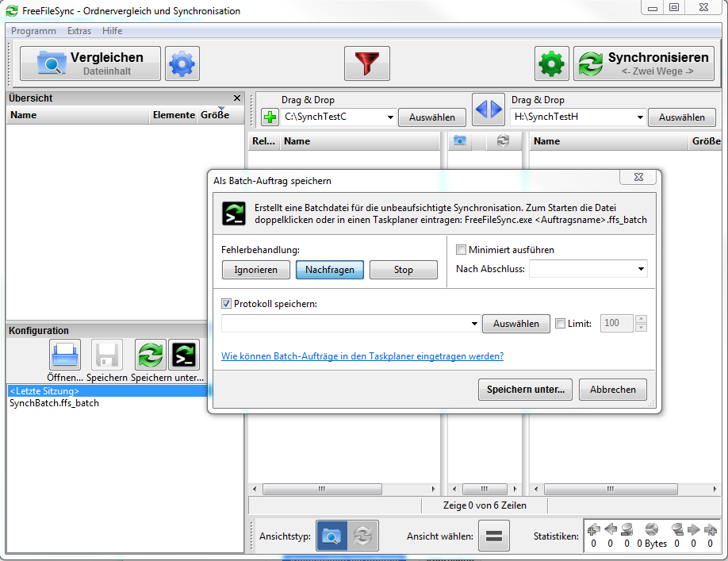Click Auswählen for right folder
728x561 pixels.
click(681, 117)
